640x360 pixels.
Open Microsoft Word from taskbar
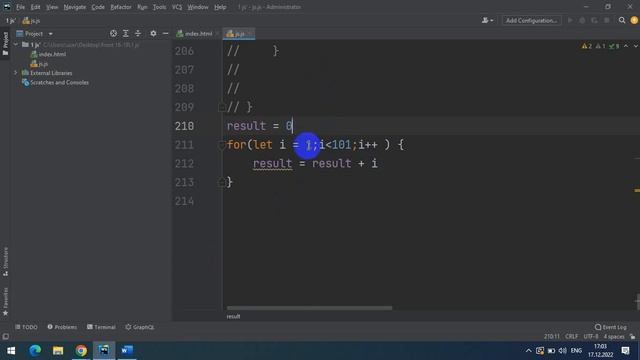pos(127,351)
